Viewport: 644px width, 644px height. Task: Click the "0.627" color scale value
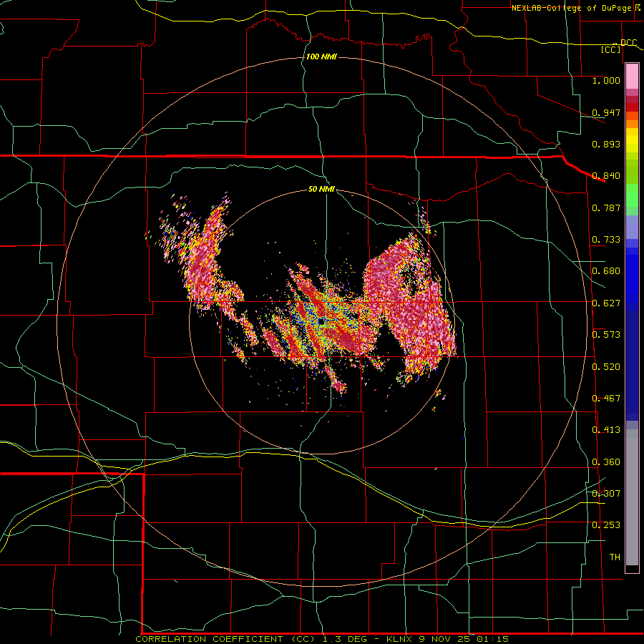606,303
